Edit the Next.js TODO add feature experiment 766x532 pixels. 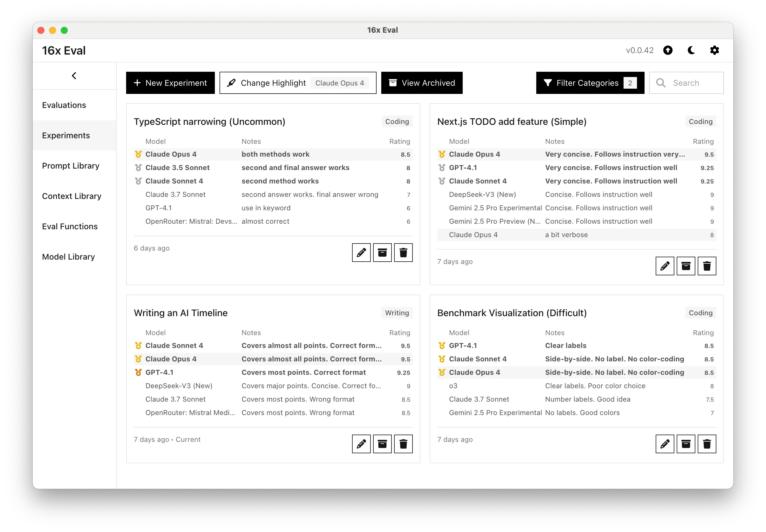[665, 266]
